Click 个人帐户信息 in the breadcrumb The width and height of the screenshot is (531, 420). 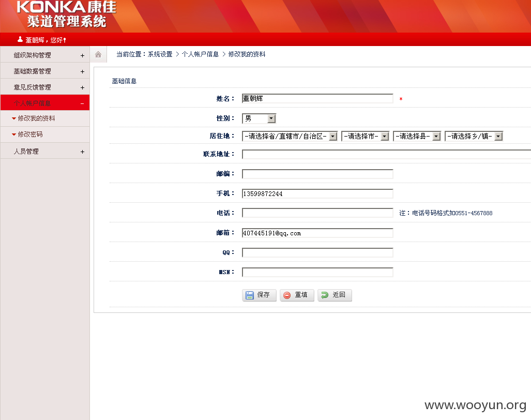coord(200,54)
